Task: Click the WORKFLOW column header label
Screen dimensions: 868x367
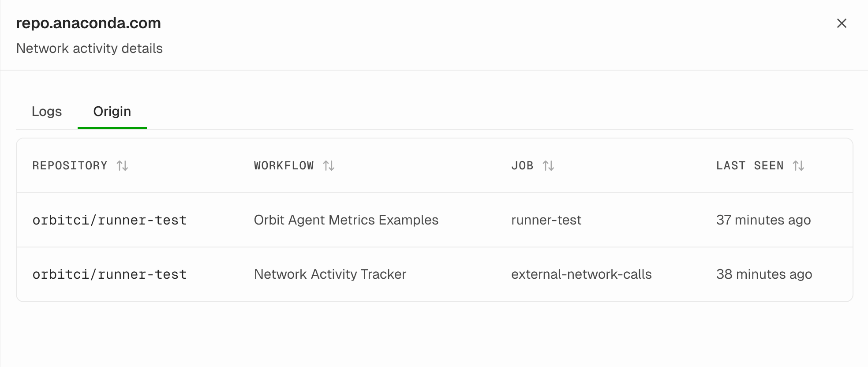Action: click(x=284, y=166)
